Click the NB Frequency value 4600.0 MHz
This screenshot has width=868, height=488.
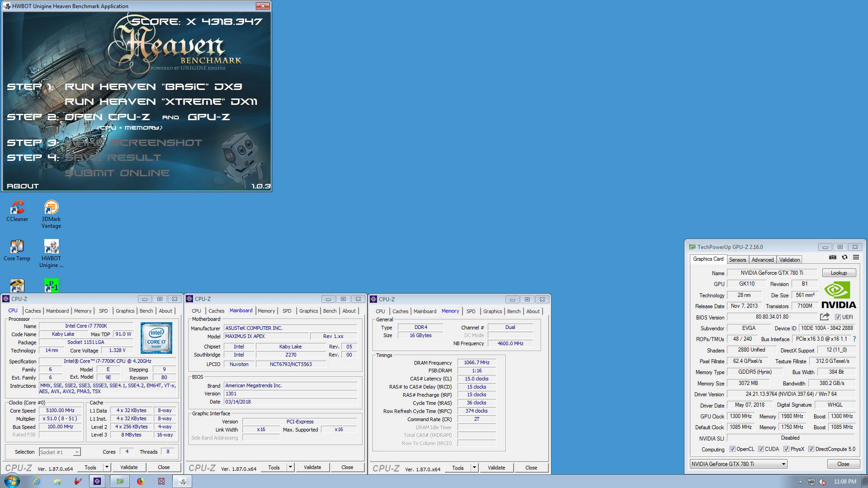coord(510,343)
